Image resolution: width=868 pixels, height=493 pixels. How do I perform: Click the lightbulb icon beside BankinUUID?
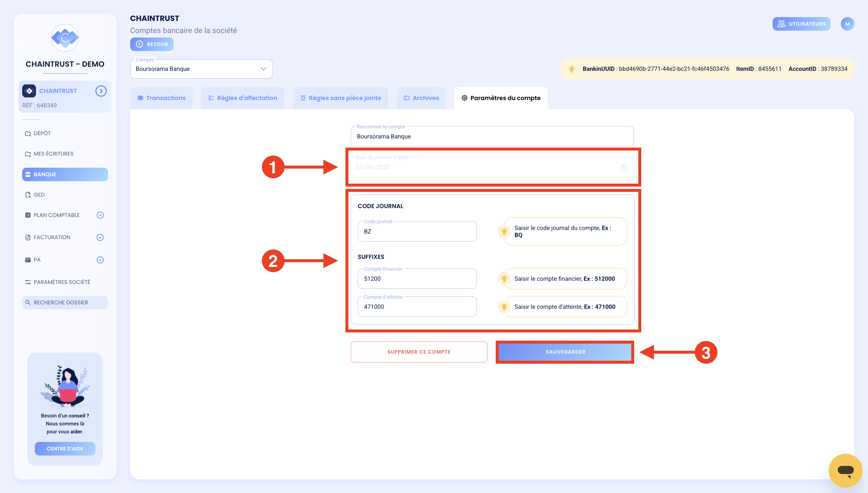coord(572,69)
